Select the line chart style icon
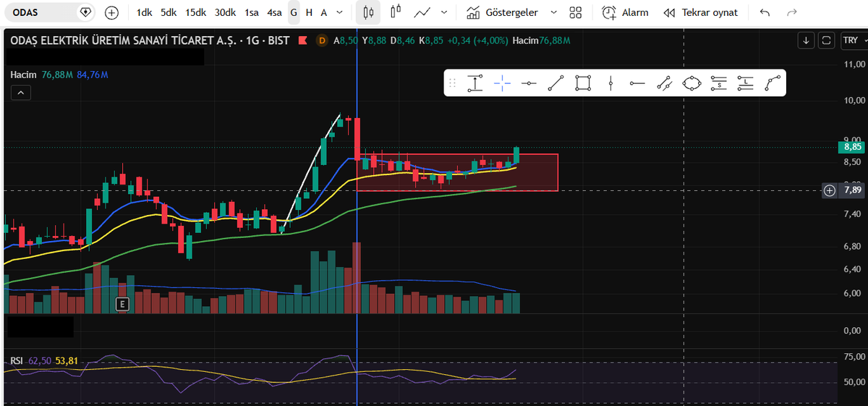Screen dimensions: 868x406 [422, 12]
